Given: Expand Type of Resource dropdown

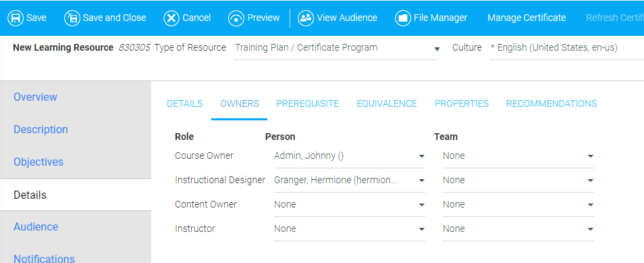Looking at the screenshot, I should (x=335, y=49).
